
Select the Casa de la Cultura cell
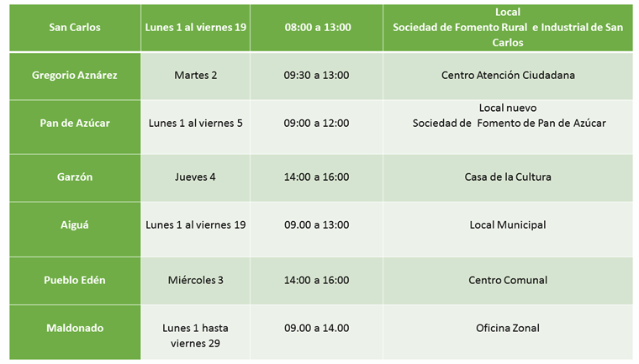click(x=508, y=177)
